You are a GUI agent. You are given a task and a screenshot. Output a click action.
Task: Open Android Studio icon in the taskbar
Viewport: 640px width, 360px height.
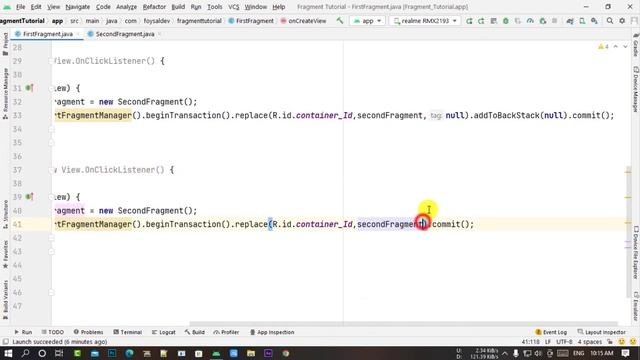click(216, 353)
